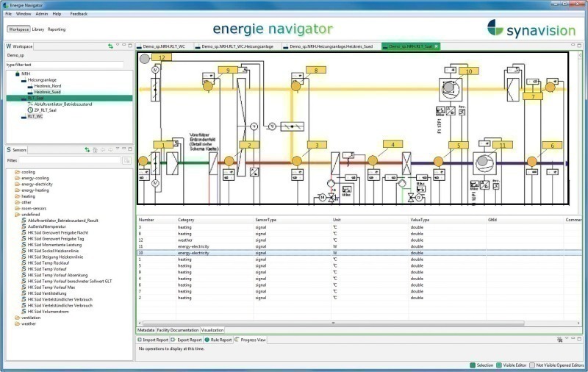Expand the weather folder
Viewport: 588px width, 372px height.
pos(17,323)
